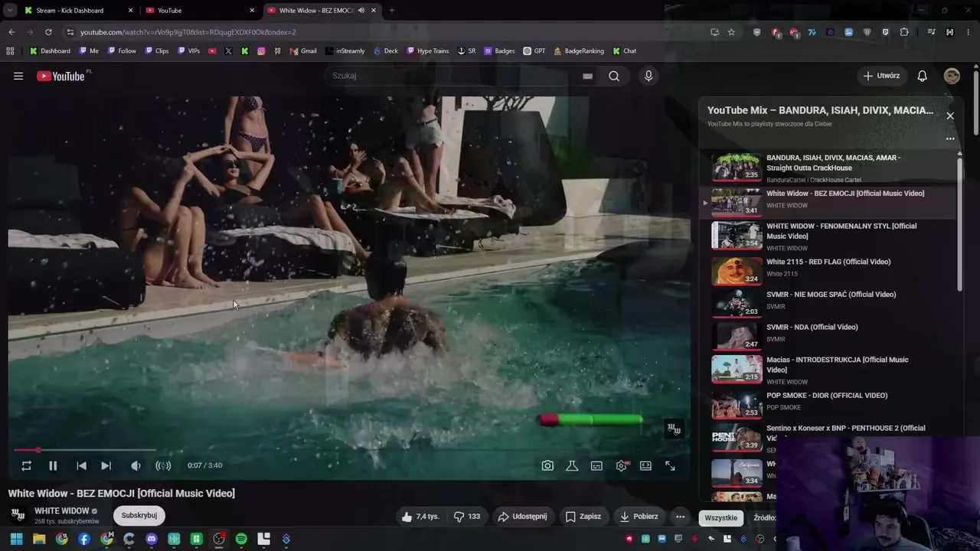Download video with the Pobierz button
Screen dimensions: 980x551
pyautogui.click(x=638, y=517)
